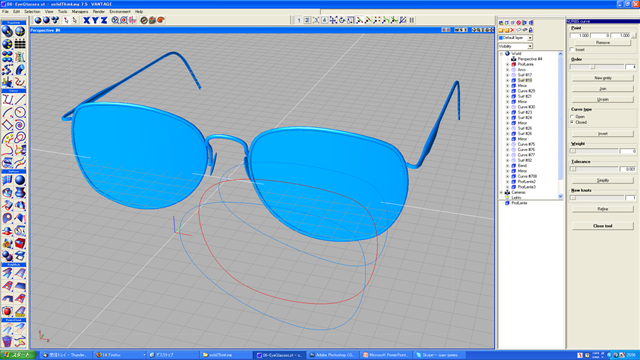640x360 pixels.
Task: Switch to four viewport layout 4
Action: pos(324,20)
